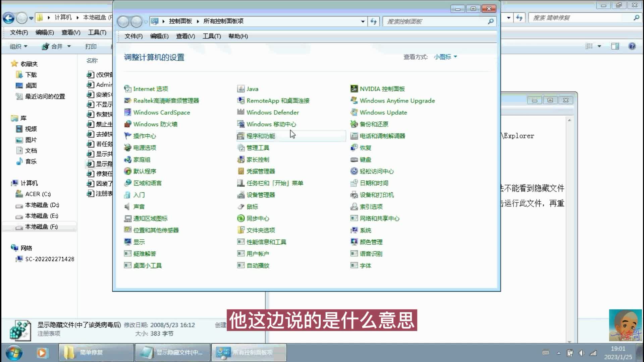
Task: Expand the 组织 organize dropdown in Explorer
Action: 18,46
